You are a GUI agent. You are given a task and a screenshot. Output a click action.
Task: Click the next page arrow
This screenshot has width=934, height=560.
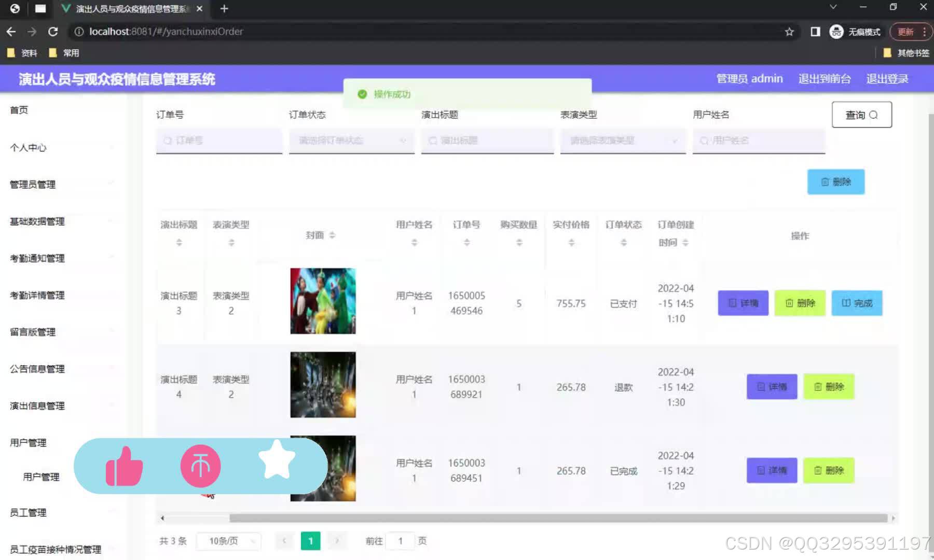[337, 541]
